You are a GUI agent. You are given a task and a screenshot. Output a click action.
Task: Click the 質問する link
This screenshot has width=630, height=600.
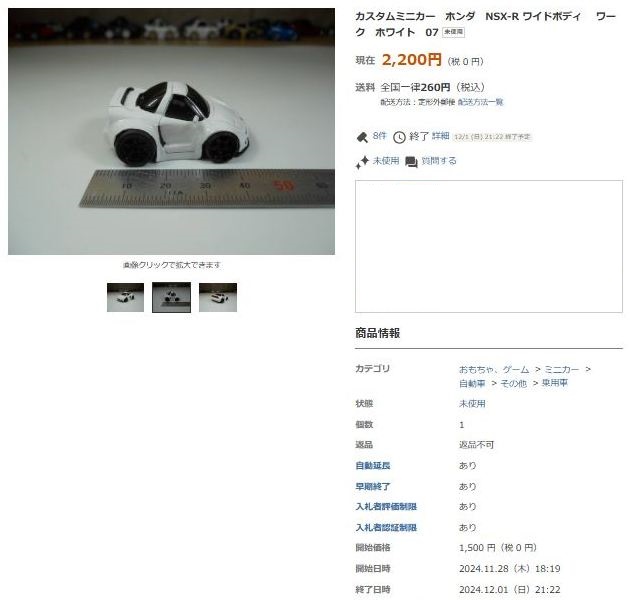tap(439, 161)
